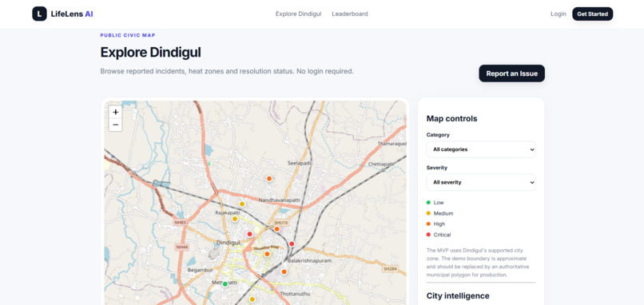Zoom out of the map with minus button

tap(115, 125)
